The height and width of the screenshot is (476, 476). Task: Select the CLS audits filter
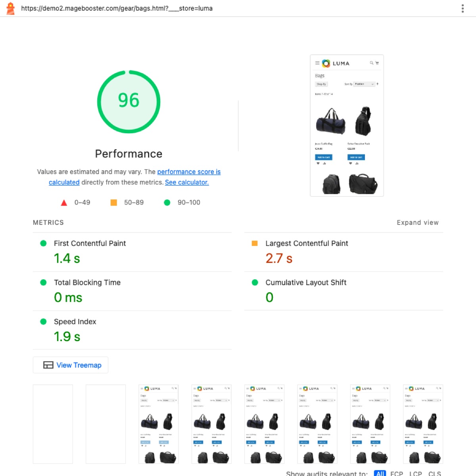click(x=435, y=473)
